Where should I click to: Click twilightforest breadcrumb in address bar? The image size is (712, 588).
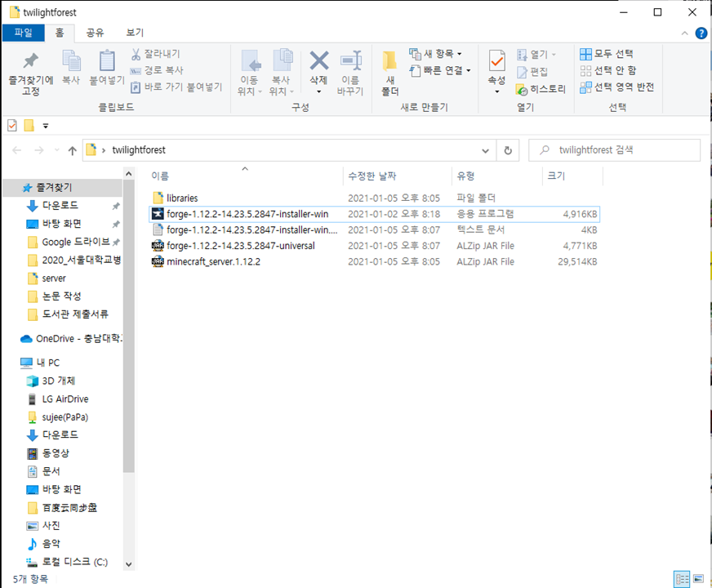coord(139,150)
